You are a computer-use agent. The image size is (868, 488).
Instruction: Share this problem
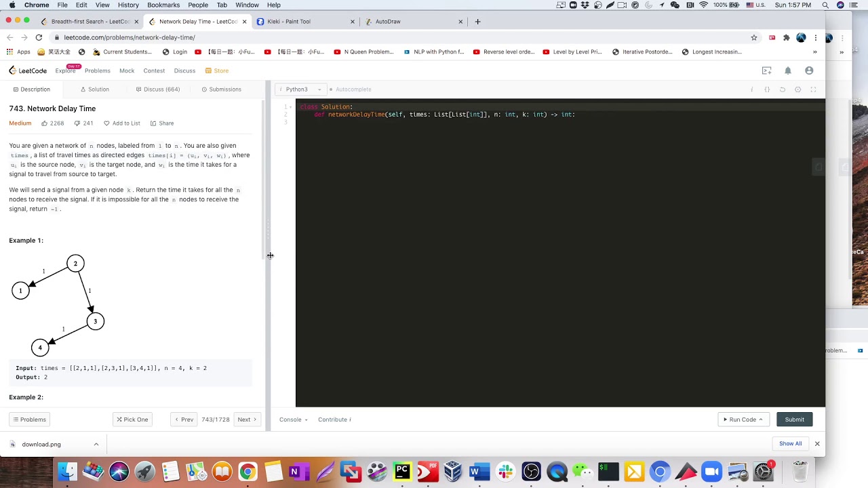[x=162, y=123]
